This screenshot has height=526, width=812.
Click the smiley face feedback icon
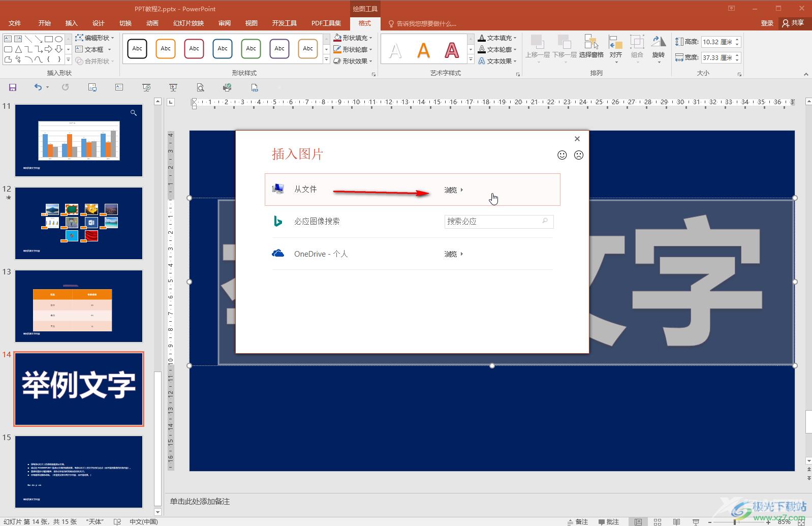point(562,155)
